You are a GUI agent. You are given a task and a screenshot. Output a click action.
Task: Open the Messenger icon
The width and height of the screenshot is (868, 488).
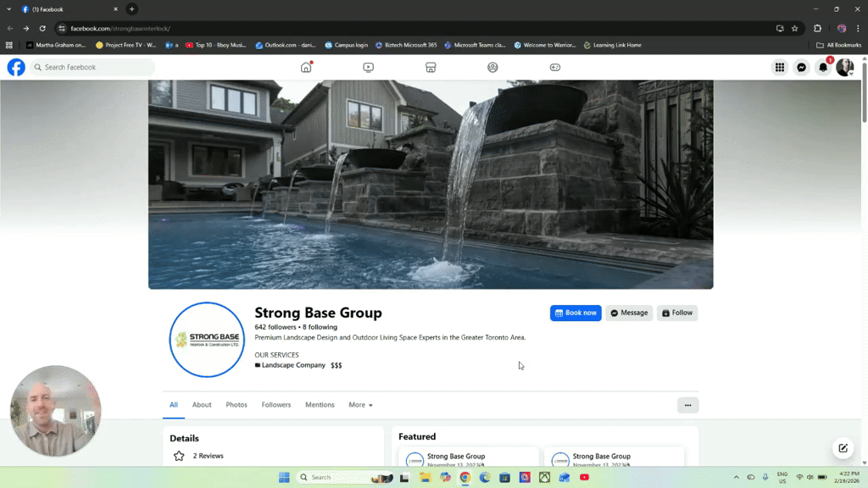(x=802, y=67)
